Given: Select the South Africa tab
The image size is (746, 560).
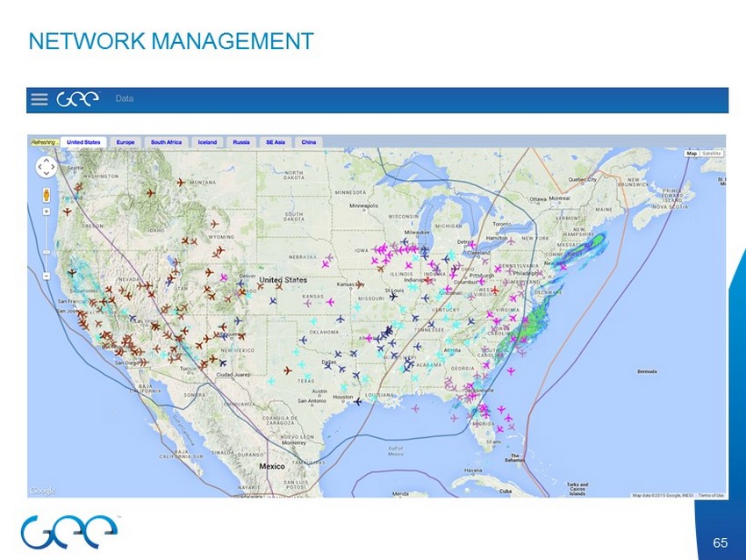Looking at the screenshot, I should (x=166, y=141).
